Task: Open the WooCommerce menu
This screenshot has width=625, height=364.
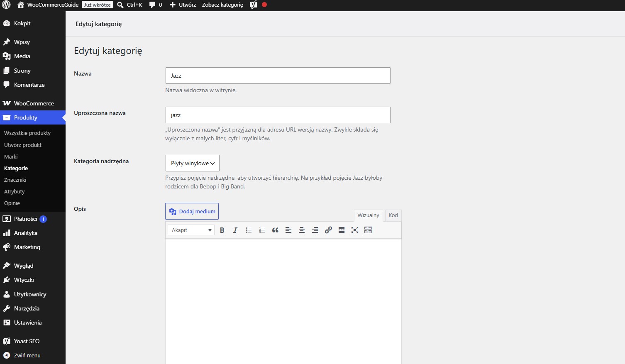Action: coord(33,103)
